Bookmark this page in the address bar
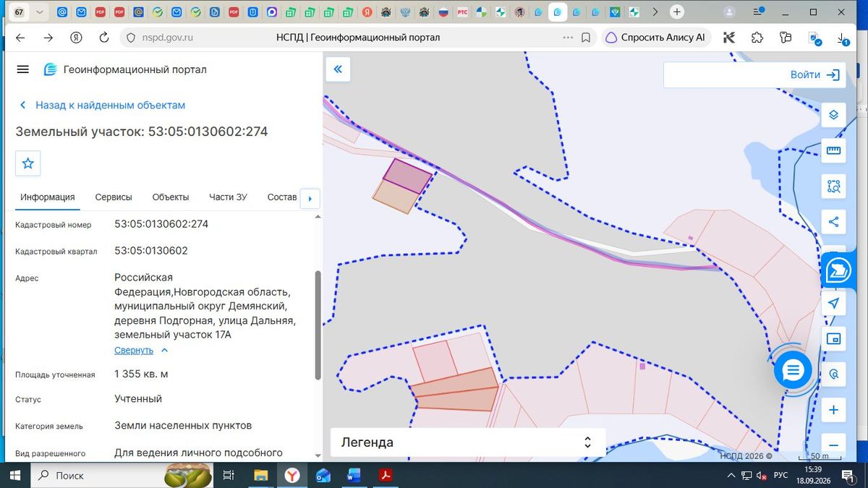This screenshot has height=488, width=868. coord(586,38)
